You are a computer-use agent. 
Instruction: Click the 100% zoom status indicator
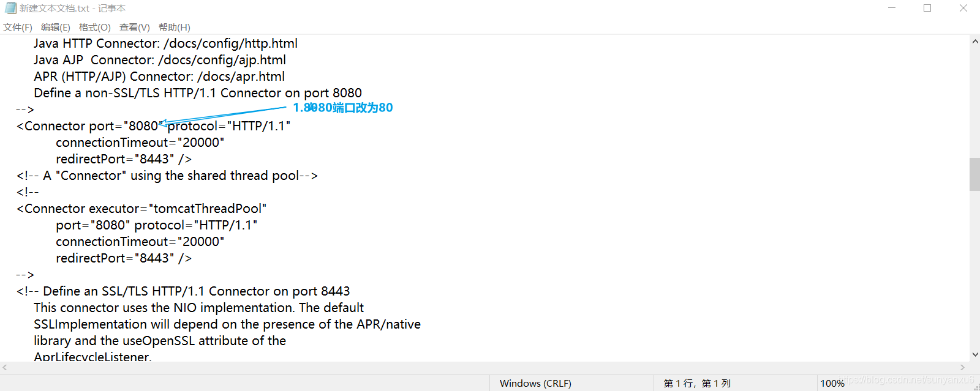click(x=832, y=383)
